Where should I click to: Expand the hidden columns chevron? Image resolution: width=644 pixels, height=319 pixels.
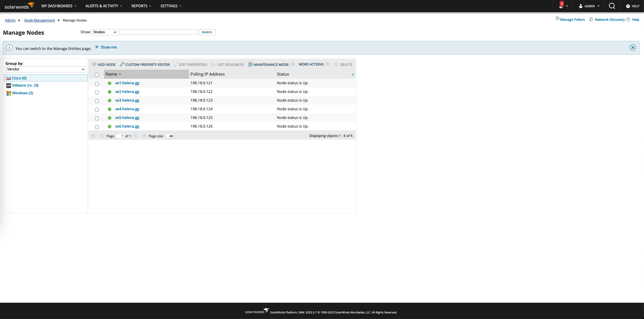353,75
